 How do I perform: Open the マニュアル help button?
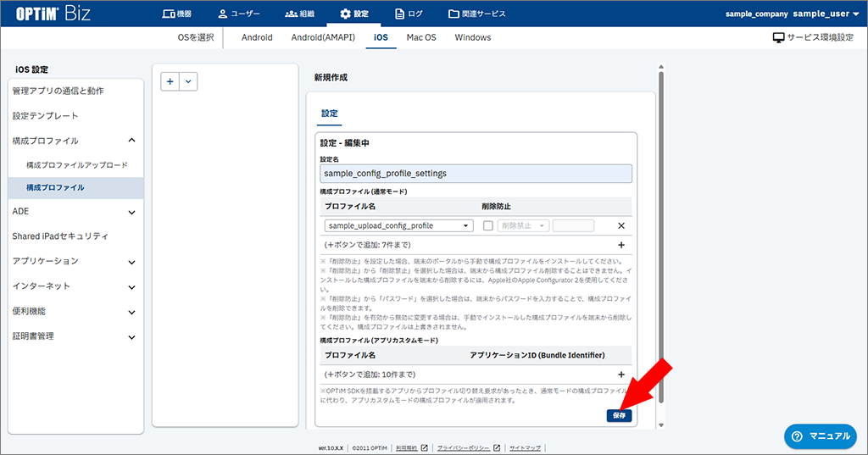(819, 436)
